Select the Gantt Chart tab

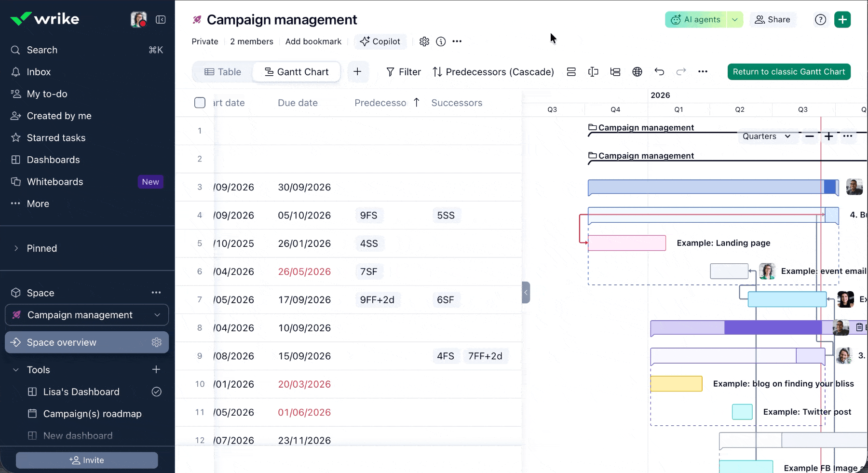(x=297, y=72)
